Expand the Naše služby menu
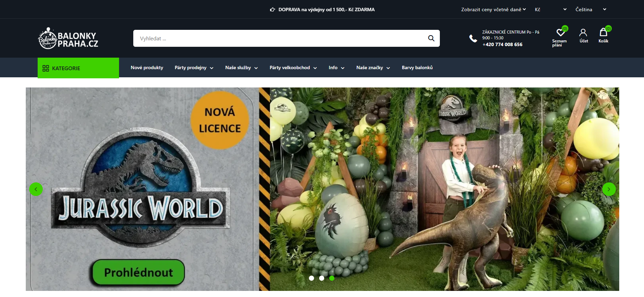 pyautogui.click(x=241, y=68)
